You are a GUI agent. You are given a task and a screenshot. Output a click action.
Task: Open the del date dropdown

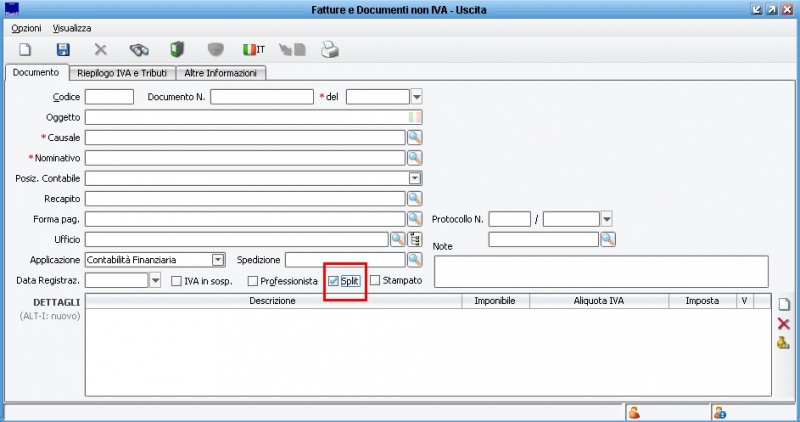[x=417, y=96]
